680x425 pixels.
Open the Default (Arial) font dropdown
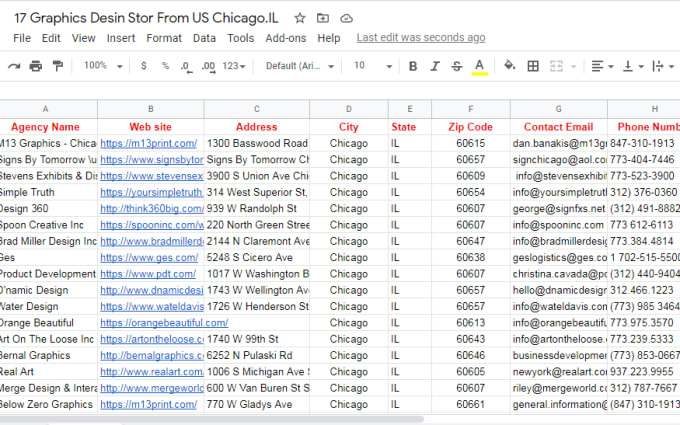click(300, 66)
